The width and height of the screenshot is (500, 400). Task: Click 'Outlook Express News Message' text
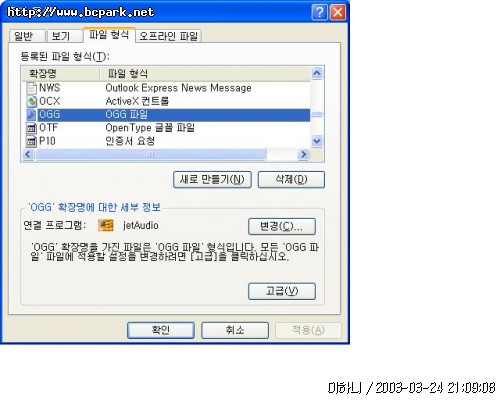click(178, 88)
